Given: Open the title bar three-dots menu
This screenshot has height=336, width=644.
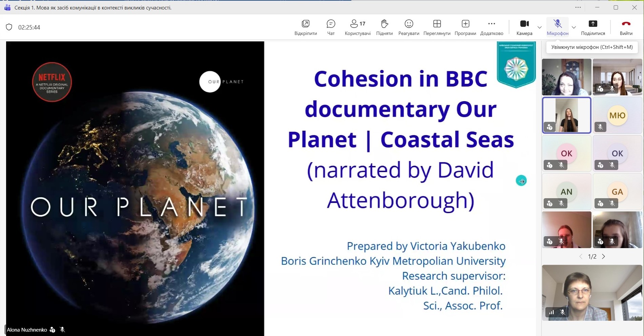Looking at the screenshot, I should click(x=578, y=7).
